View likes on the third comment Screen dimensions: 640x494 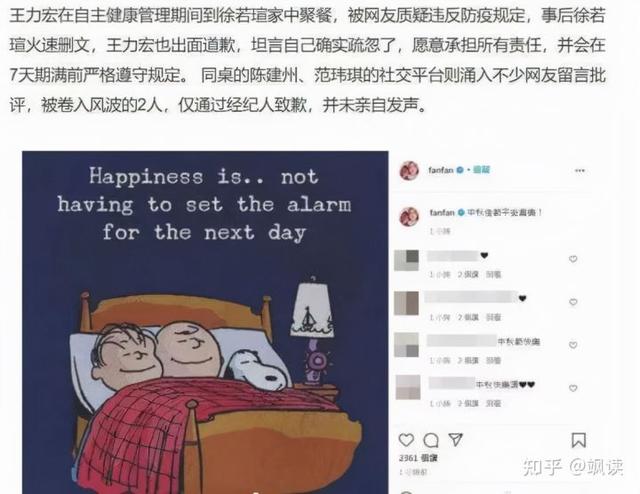pos(468,360)
